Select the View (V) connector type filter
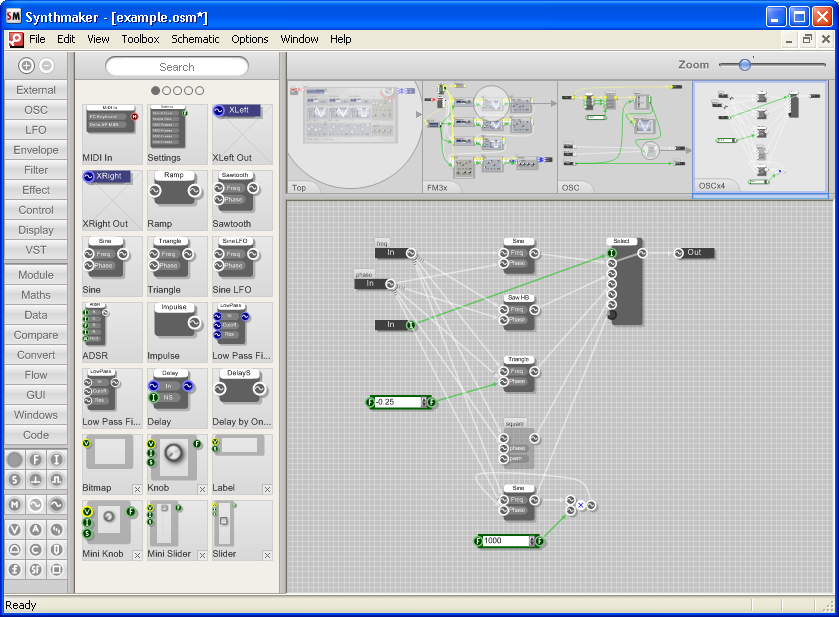839x617 pixels. tap(14, 529)
